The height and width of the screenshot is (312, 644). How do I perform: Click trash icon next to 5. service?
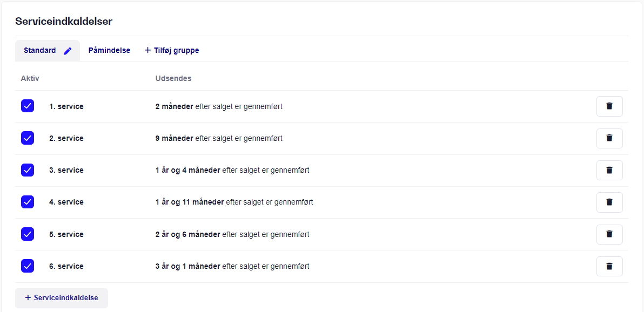tap(609, 234)
